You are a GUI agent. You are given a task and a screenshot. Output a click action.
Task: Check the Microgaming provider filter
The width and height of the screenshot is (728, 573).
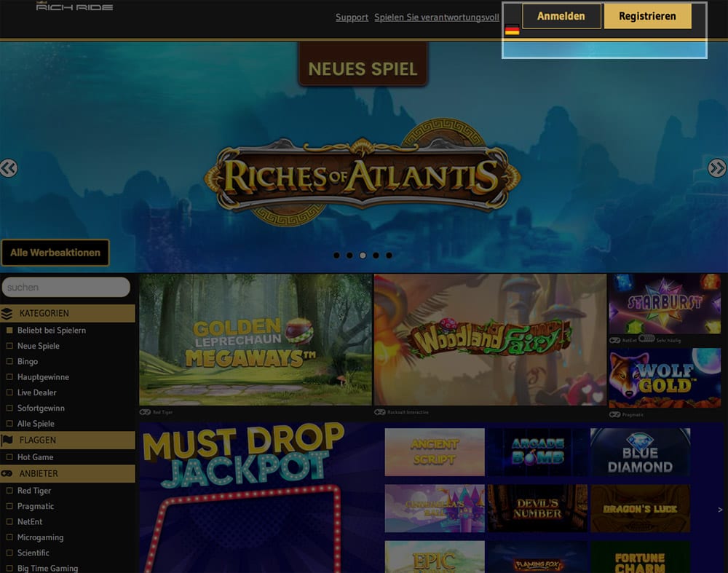tap(9, 537)
